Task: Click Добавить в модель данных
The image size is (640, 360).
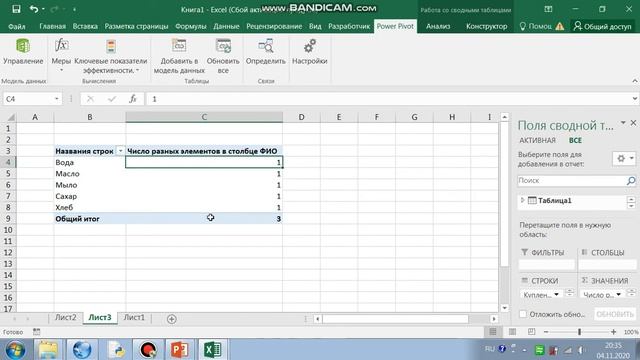Action: tap(179, 56)
